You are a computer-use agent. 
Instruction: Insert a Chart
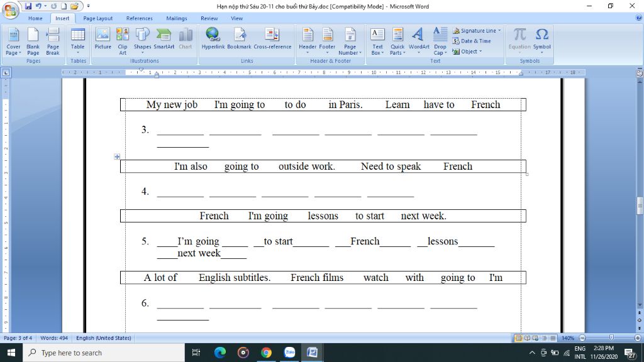[186, 38]
